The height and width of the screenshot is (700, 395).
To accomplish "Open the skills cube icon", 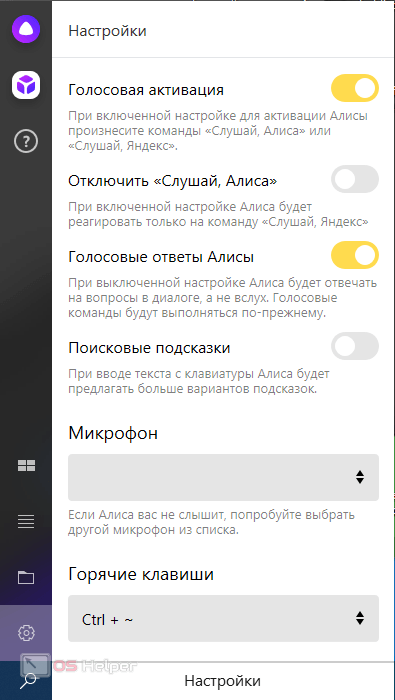I will click(x=26, y=85).
